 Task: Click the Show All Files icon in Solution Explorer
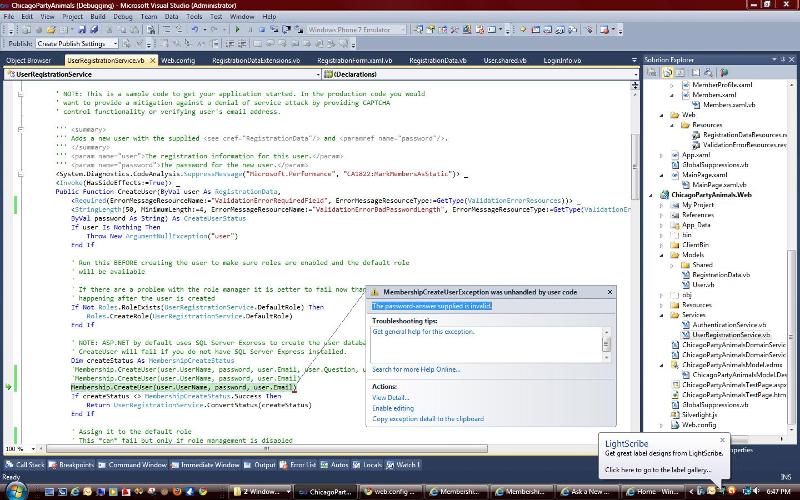667,72
